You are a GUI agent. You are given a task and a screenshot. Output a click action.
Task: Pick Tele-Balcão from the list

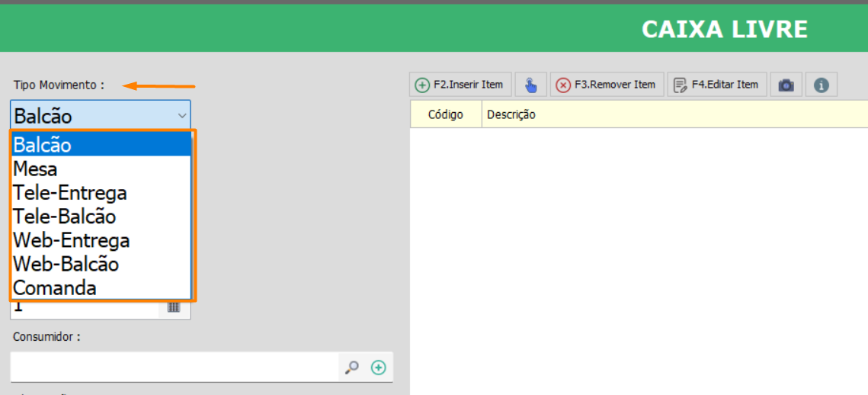point(101,217)
